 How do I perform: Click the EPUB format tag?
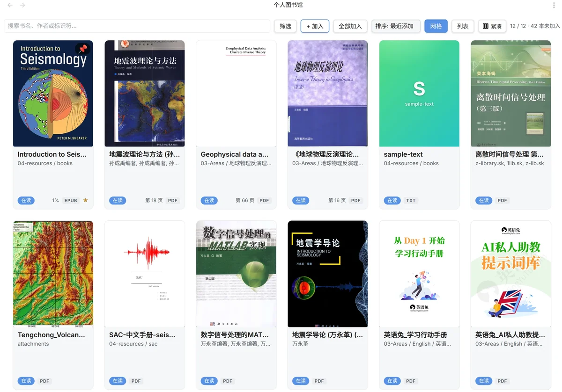pyautogui.click(x=71, y=200)
